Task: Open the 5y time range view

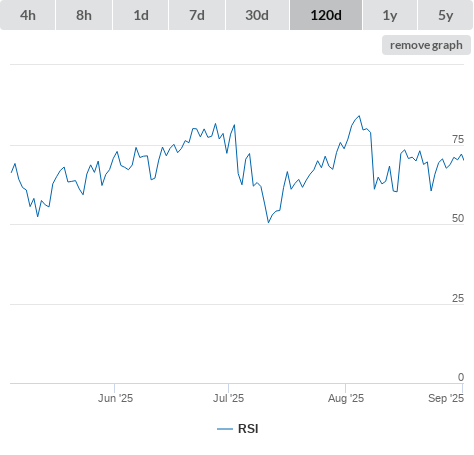Action: click(446, 15)
